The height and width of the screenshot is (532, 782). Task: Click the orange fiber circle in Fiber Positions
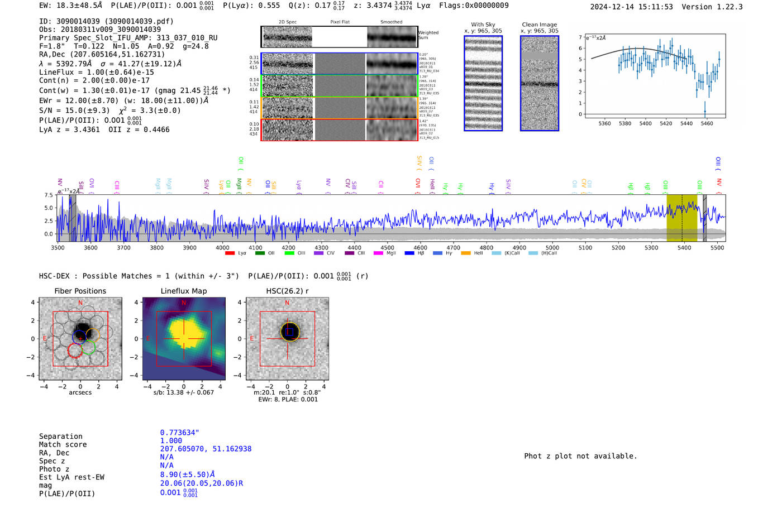[93, 335]
